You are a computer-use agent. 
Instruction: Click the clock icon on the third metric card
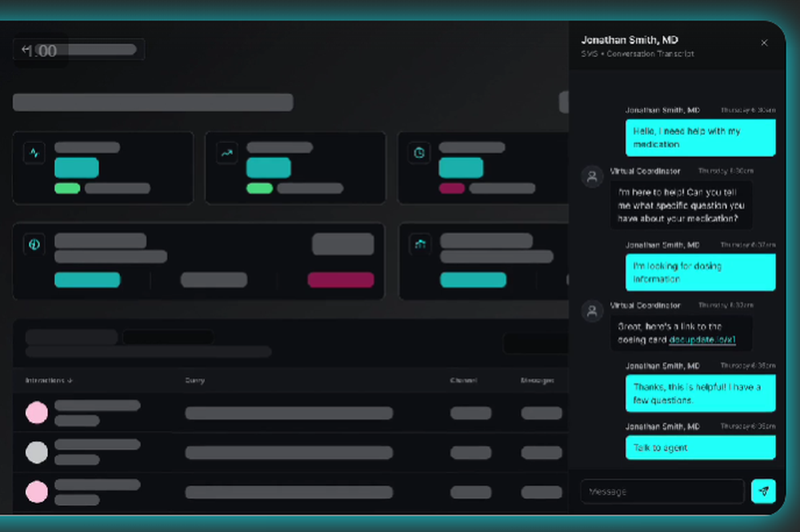[419, 152]
